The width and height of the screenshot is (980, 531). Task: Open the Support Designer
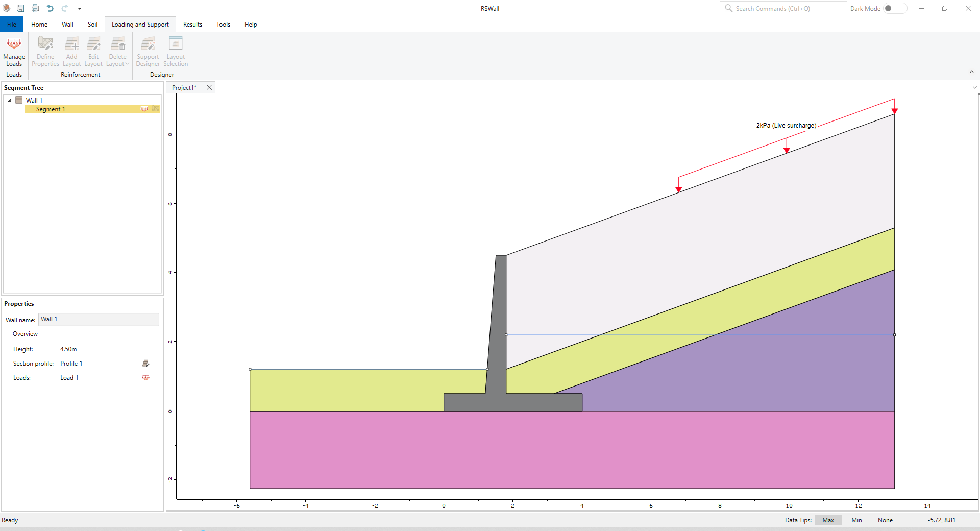coord(148,52)
